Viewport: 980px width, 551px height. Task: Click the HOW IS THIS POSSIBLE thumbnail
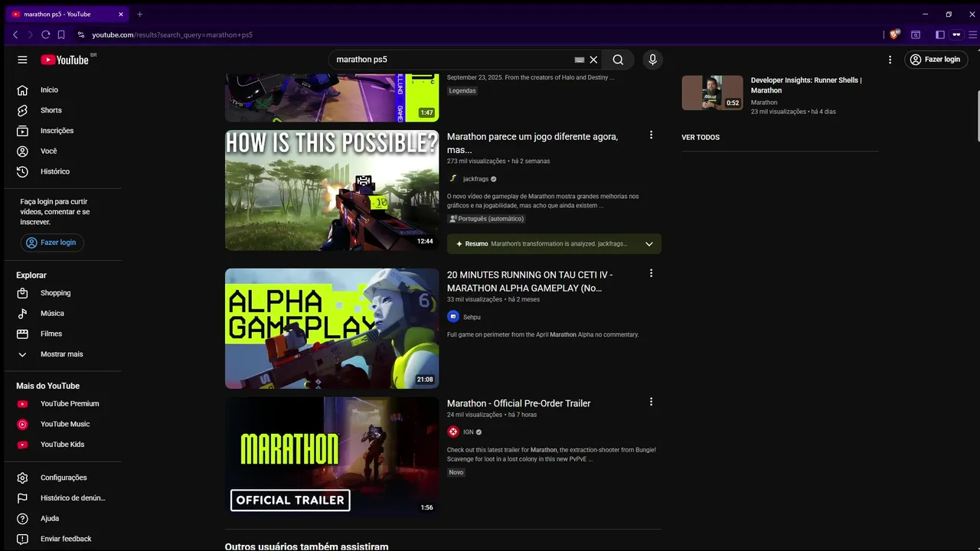(332, 190)
